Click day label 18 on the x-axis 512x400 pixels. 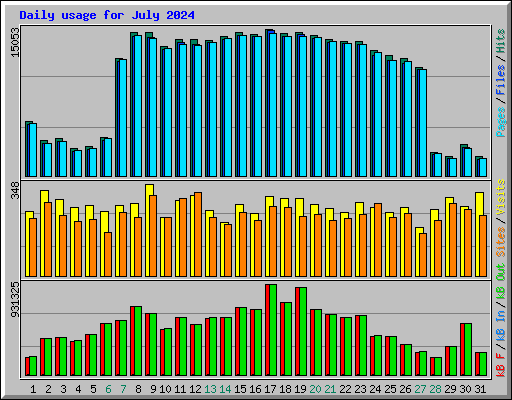285,389
